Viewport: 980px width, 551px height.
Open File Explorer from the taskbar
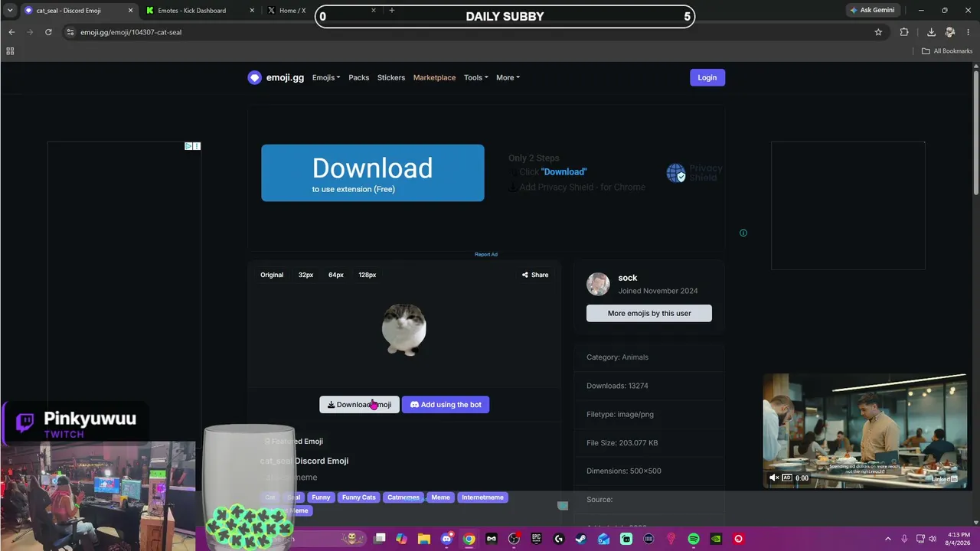(424, 539)
